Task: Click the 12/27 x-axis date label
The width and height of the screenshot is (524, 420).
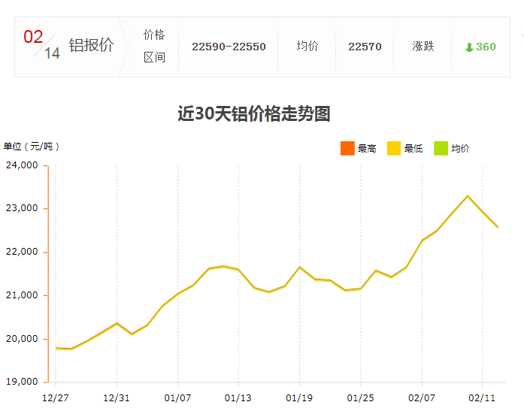Action: tap(55, 397)
